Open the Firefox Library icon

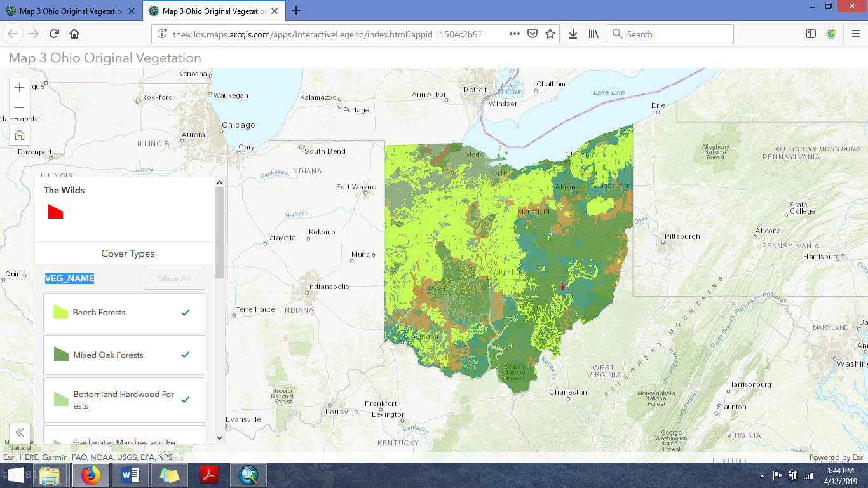[x=593, y=34]
